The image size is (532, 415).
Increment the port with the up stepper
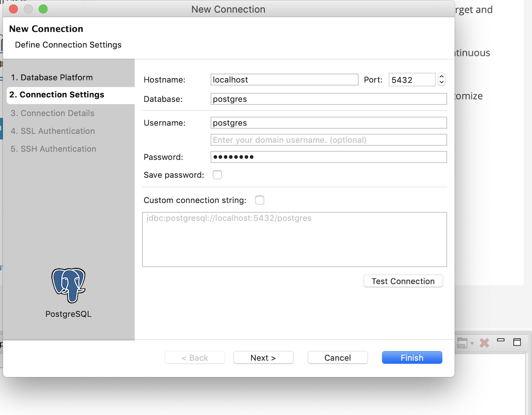[x=441, y=76]
